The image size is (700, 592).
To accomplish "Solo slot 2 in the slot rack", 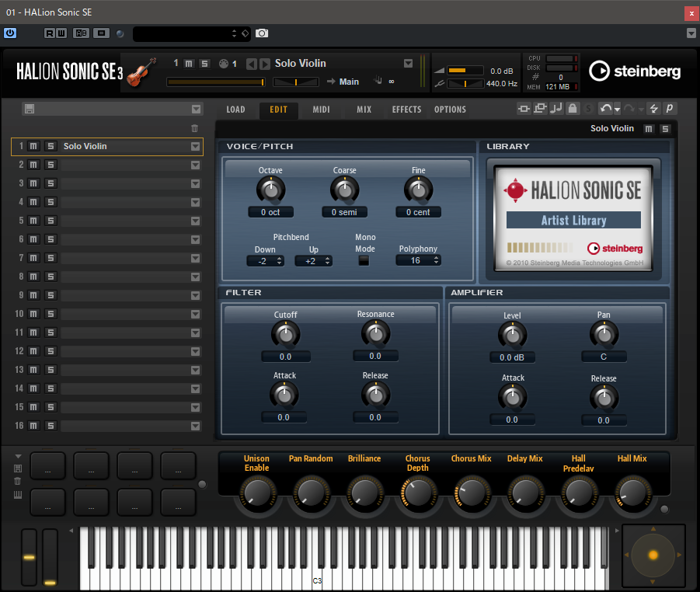I will pyautogui.click(x=50, y=165).
